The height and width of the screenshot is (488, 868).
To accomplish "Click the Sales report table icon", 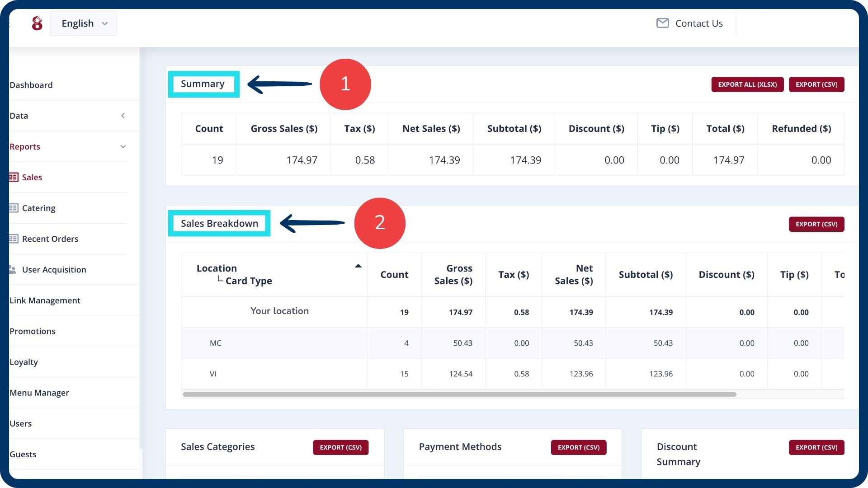I will pyautogui.click(x=14, y=177).
